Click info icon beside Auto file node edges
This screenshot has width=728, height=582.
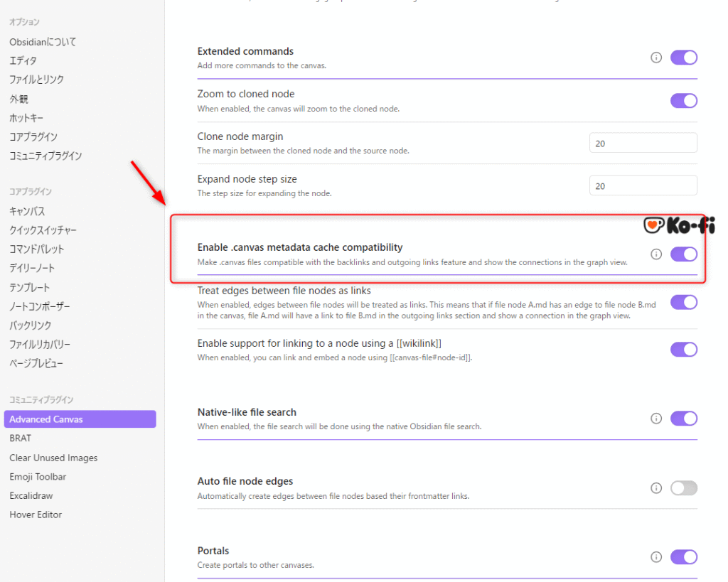click(x=656, y=487)
